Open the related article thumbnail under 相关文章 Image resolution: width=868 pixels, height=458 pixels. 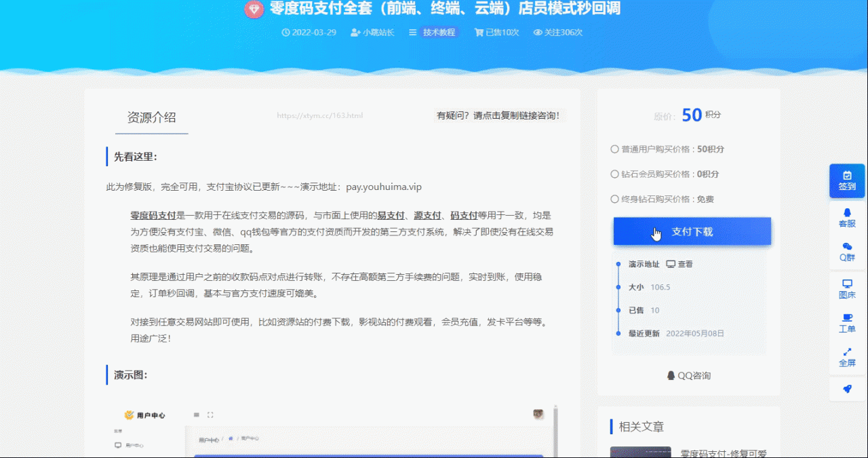click(x=640, y=452)
